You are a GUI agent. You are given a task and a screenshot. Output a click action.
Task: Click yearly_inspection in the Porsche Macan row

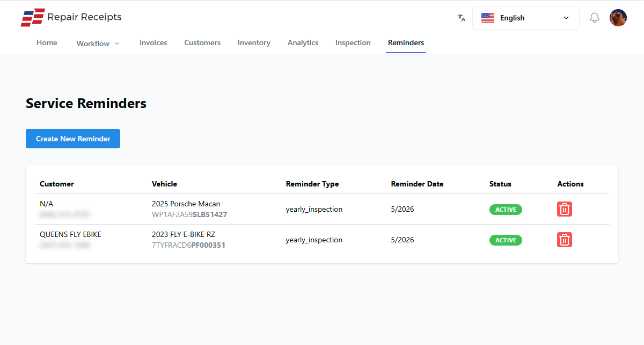314,209
